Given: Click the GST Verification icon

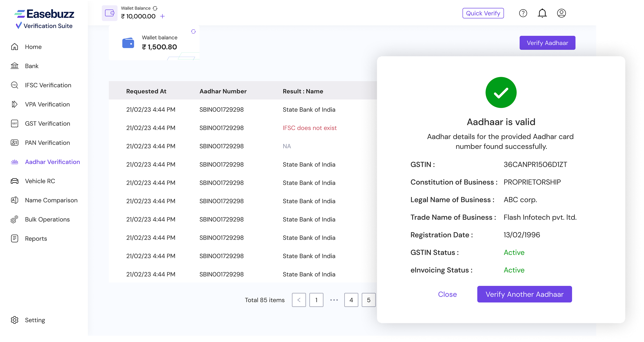Looking at the screenshot, I should click(15, 123).
